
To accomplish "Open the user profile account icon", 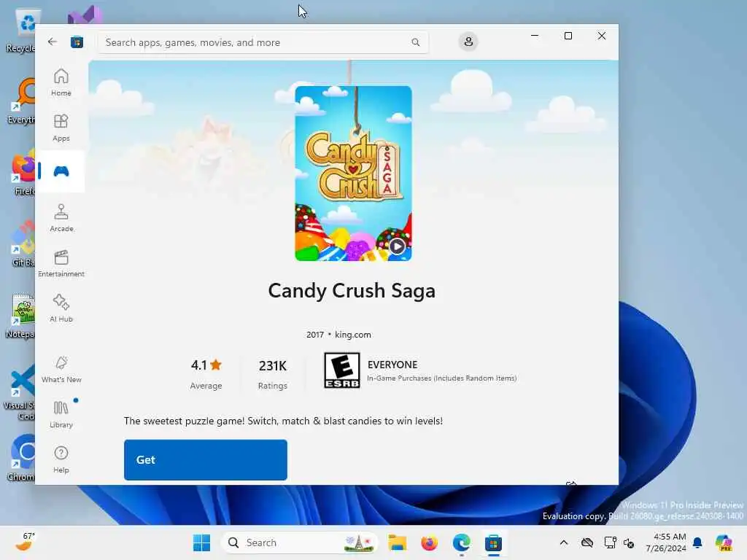I will 468,42.
